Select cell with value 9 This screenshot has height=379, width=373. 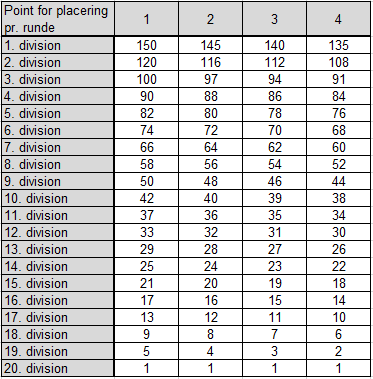(x=146, y=334)
